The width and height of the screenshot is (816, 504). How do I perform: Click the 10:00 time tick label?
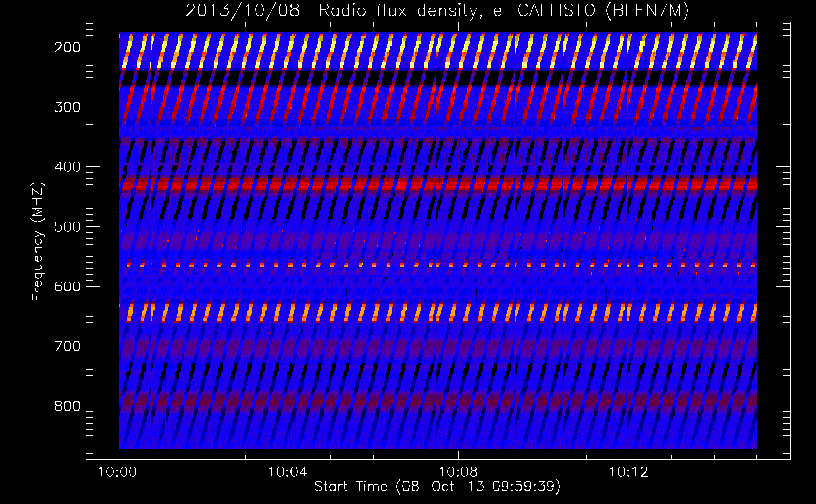point(118,472)
